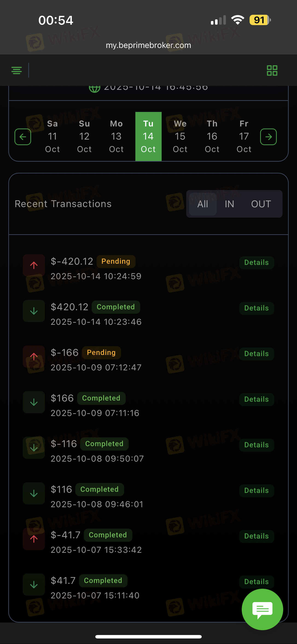Tap the green arrow icon for $420.12

(34, 311)
